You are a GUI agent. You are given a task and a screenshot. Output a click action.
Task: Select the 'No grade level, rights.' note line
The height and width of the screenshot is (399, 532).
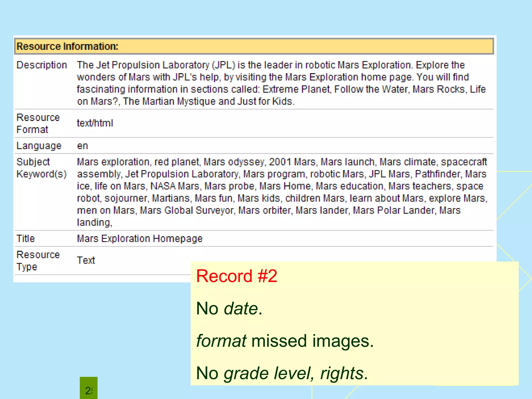(x=282, y=373)
